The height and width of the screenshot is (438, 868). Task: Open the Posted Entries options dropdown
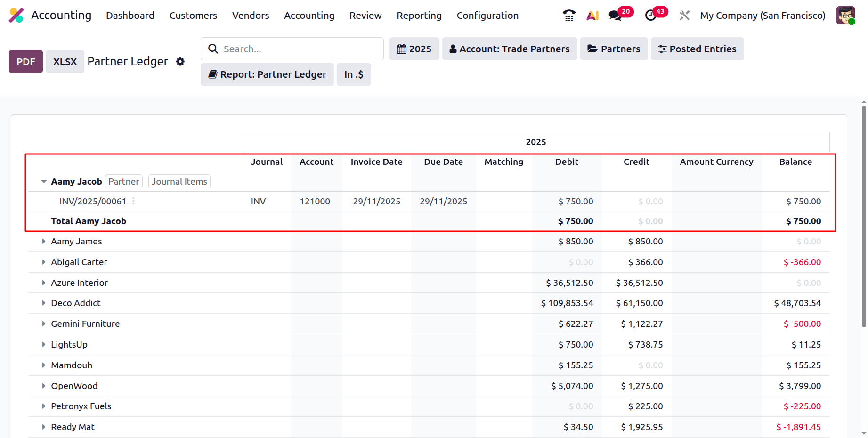(698, 49)
